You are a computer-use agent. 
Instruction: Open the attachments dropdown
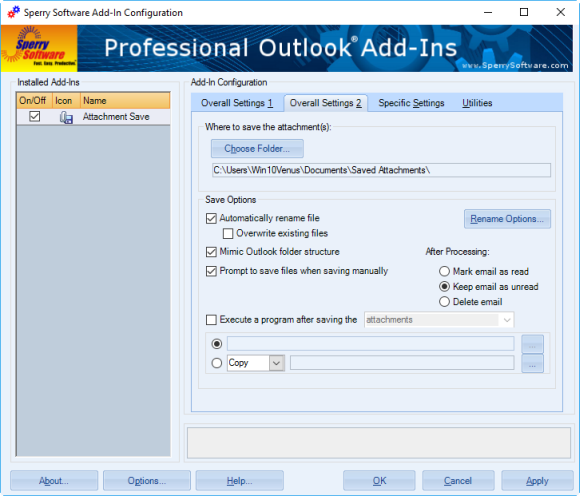(x=507, y=320)
